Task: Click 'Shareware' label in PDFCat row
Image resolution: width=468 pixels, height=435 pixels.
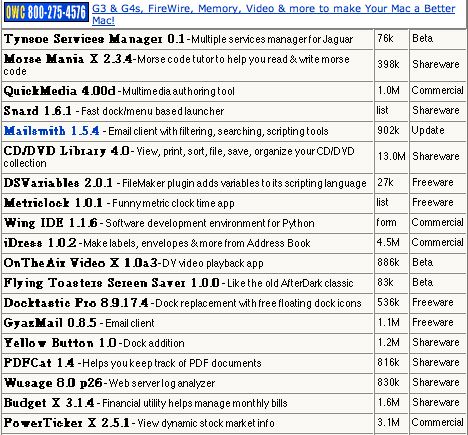Action: pos(436,362)
